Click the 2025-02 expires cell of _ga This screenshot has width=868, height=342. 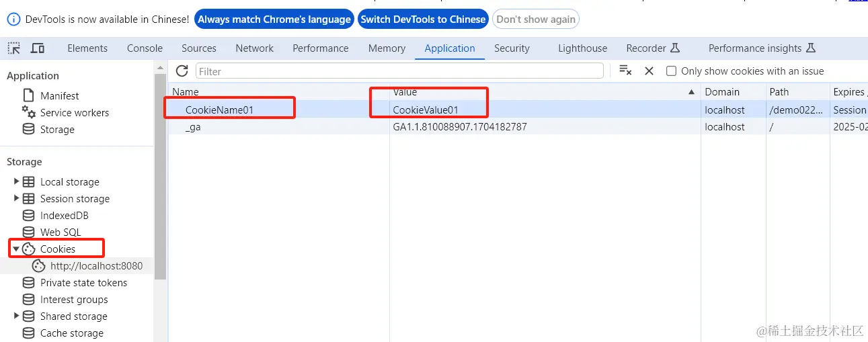pyautogui.click(x=849, y=126)
